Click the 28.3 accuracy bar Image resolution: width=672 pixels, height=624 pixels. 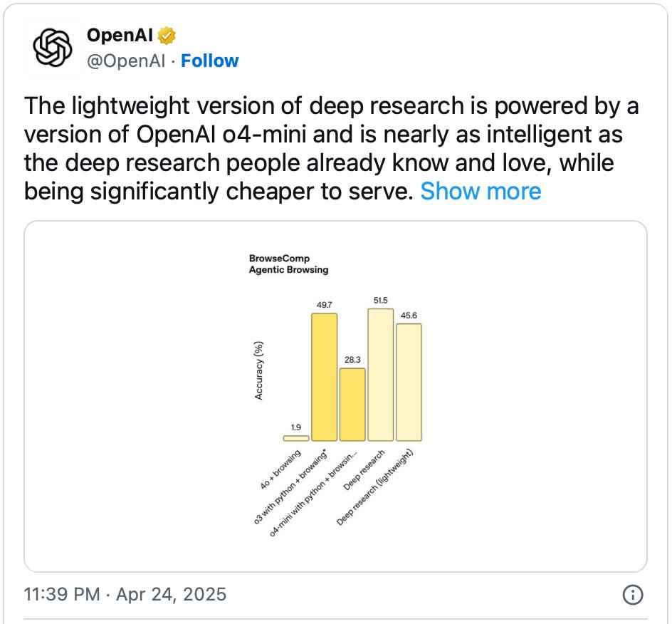[x=352, y=404]
